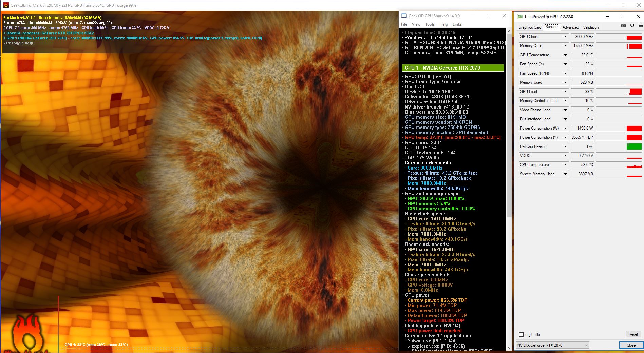Click the GPU Shark scrollbar up arrow

[509, 31]
